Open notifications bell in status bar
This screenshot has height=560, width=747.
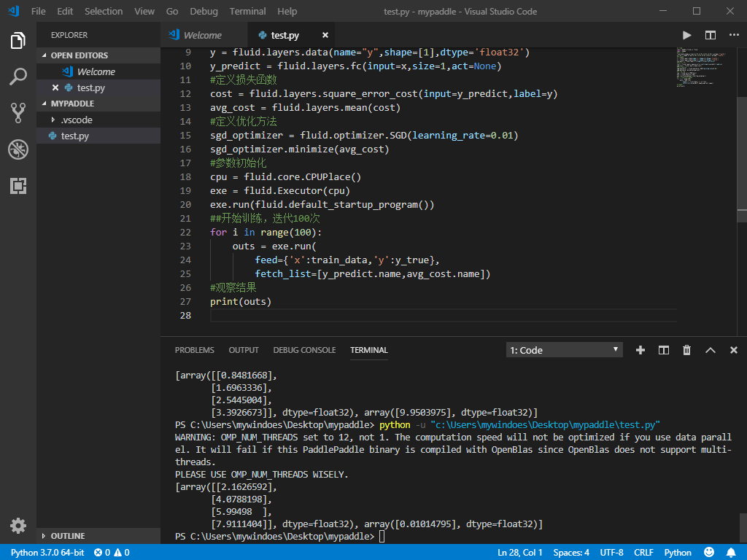pyautogui.click(x=731, y=553)
